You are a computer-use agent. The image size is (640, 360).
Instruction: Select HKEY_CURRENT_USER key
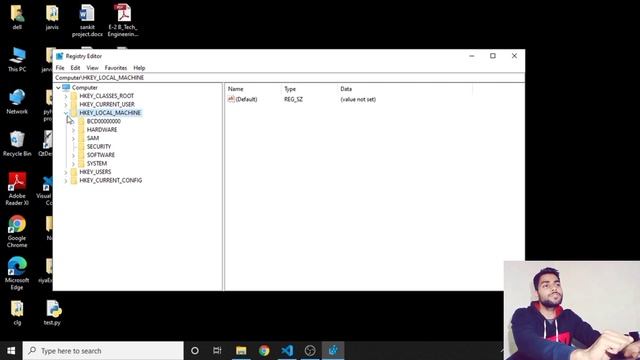[x=107, y=104]
